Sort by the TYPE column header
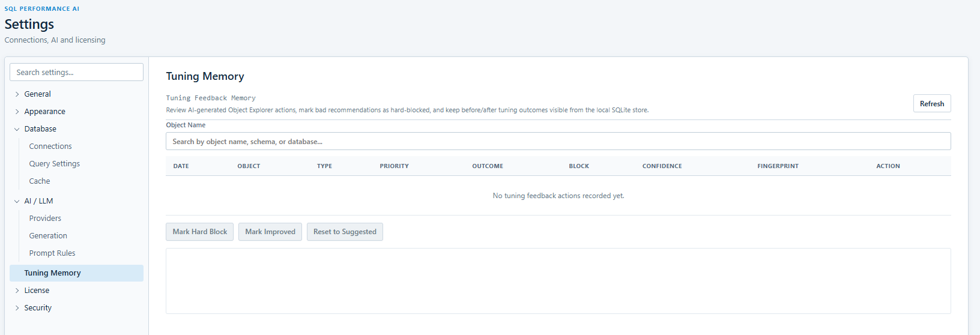 [324, 166]
